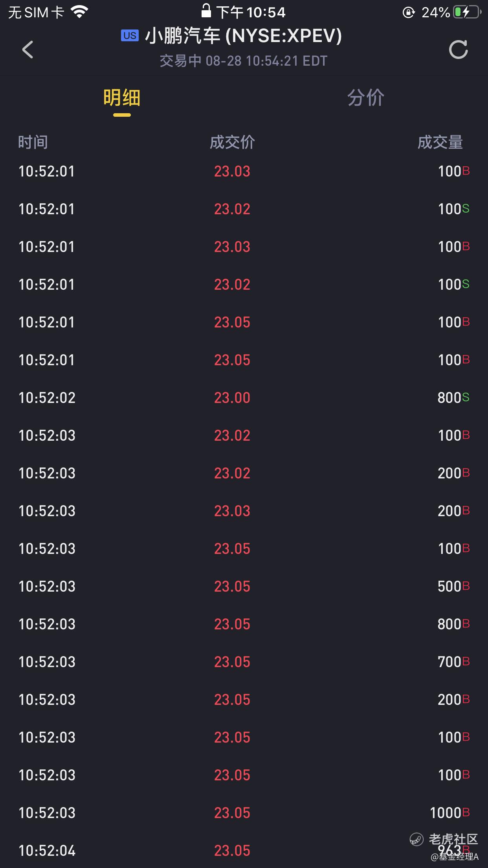
Task: Refresh the XPEV trade data
Action: [459, 50]
